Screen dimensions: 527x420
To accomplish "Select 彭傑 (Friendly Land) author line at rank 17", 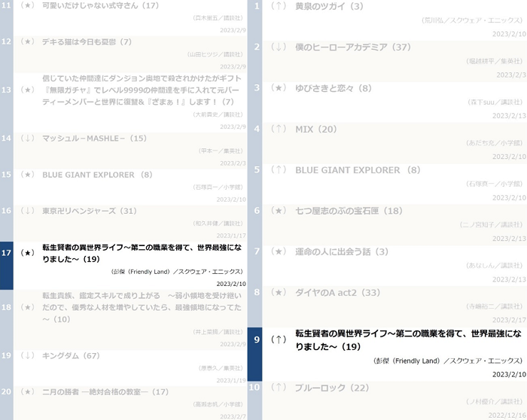I will click(x=177, y=272).
